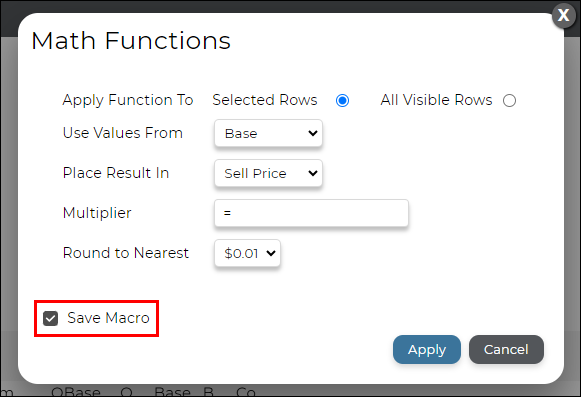
Task: Cancel the Math Functions dialog
Action: [506, 350]
